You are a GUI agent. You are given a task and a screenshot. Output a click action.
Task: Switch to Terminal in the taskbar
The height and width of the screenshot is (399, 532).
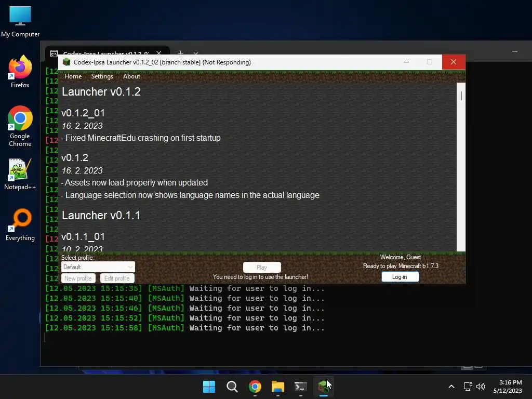pos(301,387)
